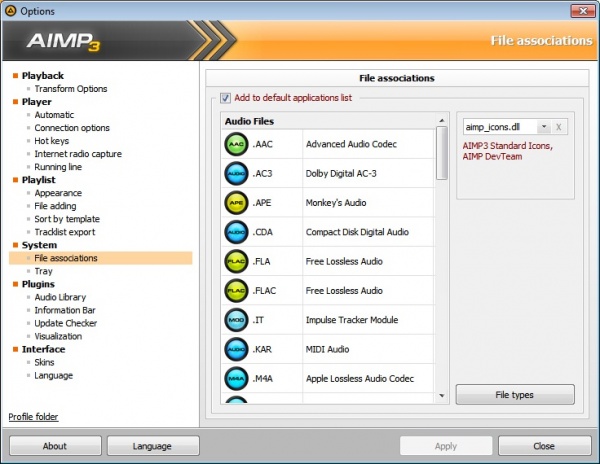Go to Hot keys settings

(52, 141)
